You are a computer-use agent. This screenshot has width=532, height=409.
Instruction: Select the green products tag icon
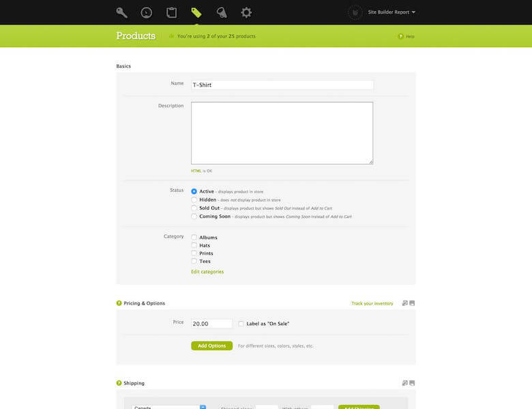(196, 12)
